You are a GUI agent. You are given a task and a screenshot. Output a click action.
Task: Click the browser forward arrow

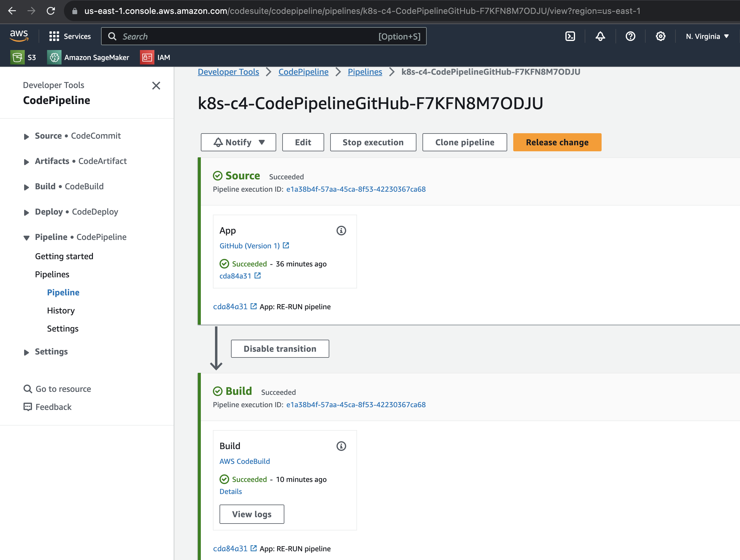click(31, 11)
